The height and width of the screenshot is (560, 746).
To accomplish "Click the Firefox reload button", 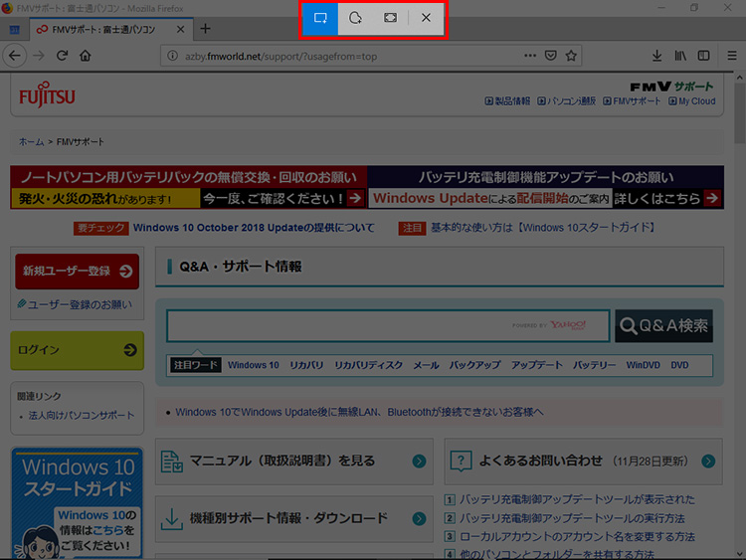I will (x=62, y=56).
